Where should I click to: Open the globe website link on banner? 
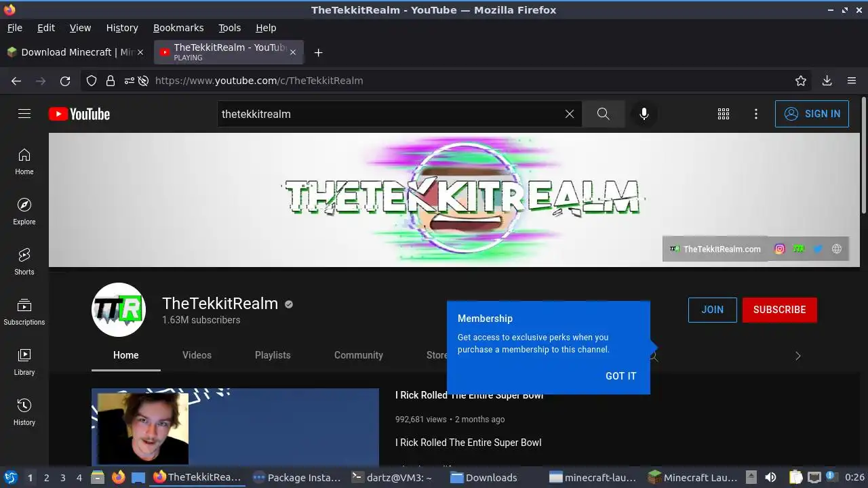pyautogui.click(x=837, y=249)
